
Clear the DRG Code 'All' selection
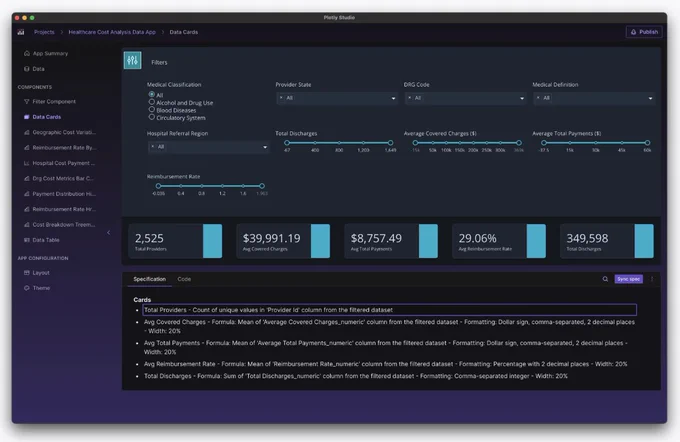pos(409,98)
